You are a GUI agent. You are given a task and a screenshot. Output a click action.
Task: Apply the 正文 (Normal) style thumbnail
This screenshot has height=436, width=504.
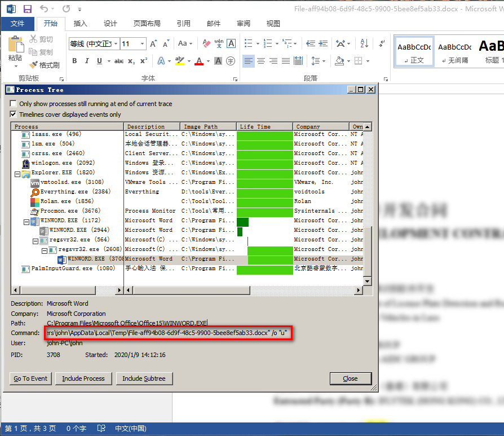tap(414, 51)
